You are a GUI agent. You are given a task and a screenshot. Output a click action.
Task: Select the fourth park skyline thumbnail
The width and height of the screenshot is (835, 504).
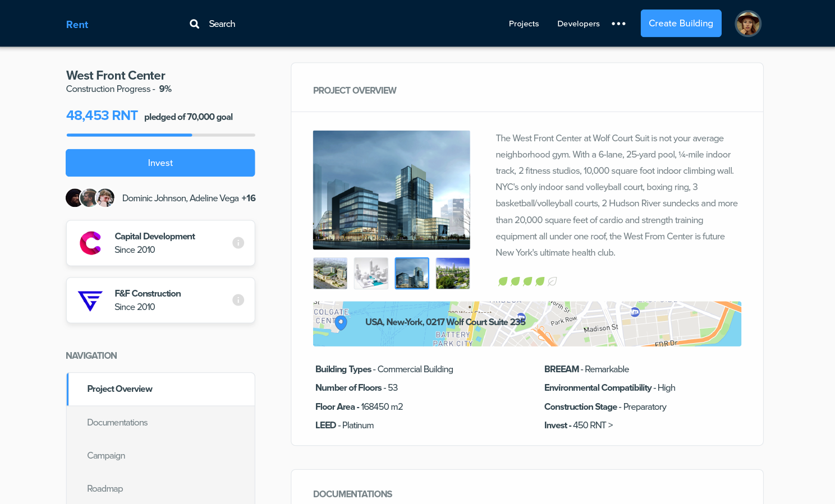[453, 273]
